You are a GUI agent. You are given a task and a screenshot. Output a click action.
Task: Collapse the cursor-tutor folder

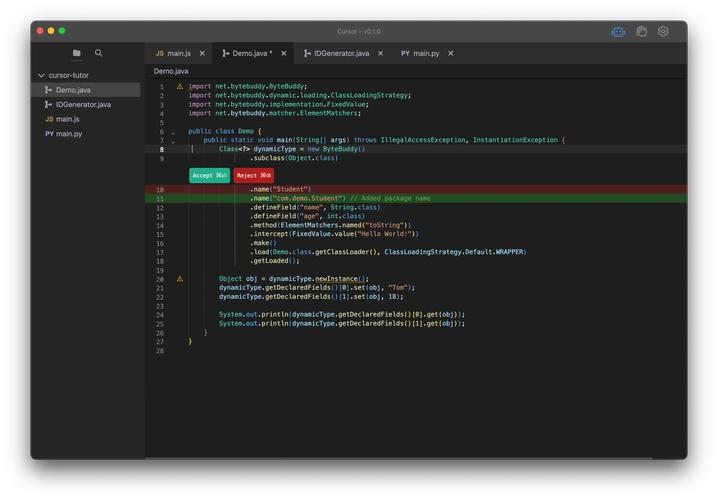click(41, 75)
